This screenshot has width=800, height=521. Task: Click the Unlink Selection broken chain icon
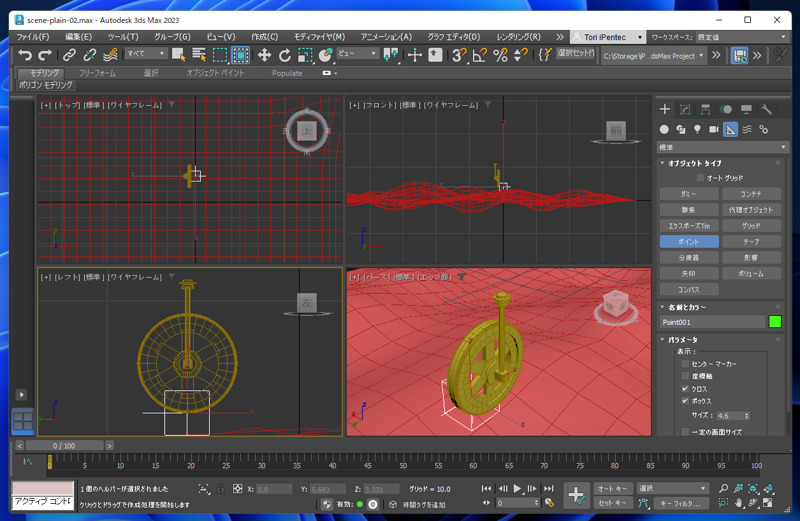[90, 55]
